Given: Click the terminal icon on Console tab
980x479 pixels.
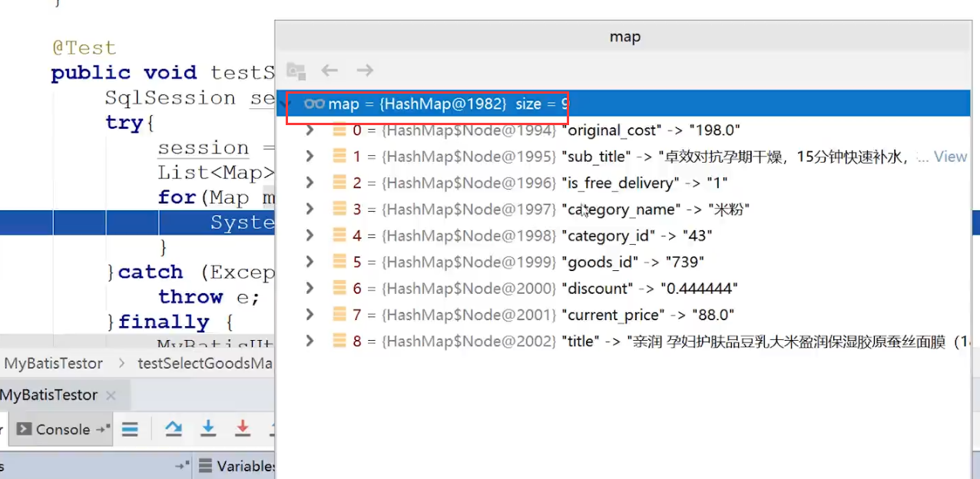Looking at the screenshot, I should tap(24, 429).
